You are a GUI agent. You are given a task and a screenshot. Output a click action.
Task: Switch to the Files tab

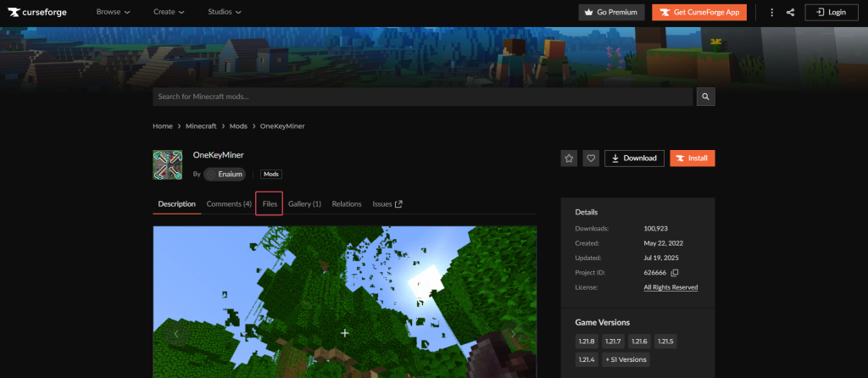[270, 204]
